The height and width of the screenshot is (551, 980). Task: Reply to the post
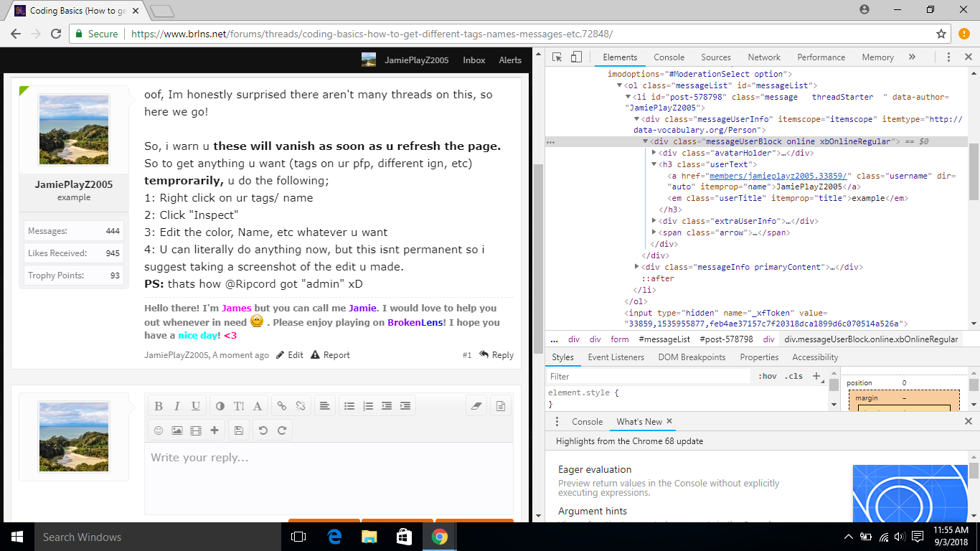(496, 355)
